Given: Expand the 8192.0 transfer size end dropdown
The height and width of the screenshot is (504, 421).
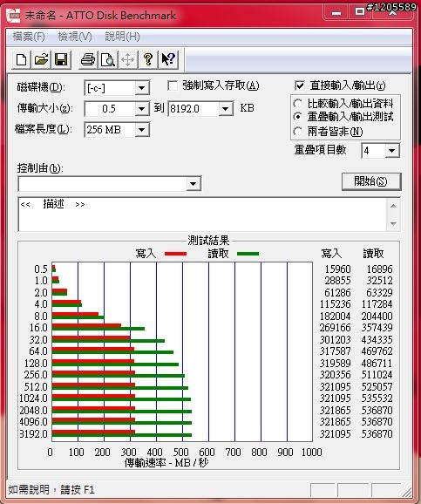Looking at the screenshot, I should click(226, 109).
